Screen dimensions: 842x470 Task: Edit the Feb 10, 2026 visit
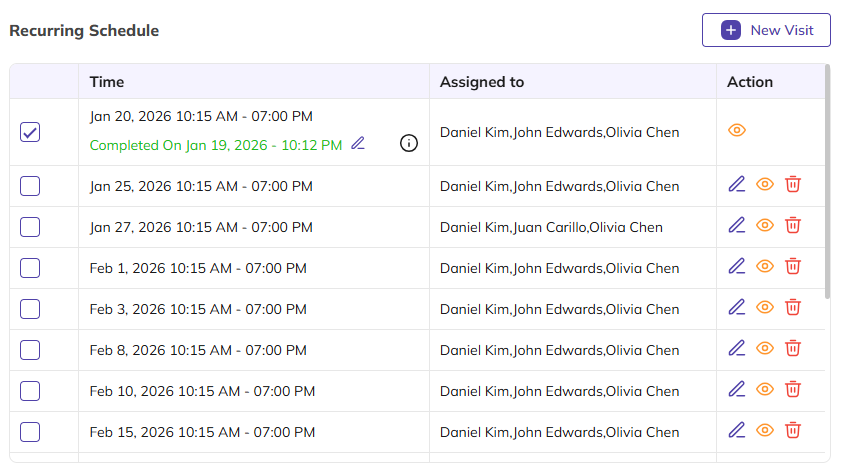pos(737,389)
